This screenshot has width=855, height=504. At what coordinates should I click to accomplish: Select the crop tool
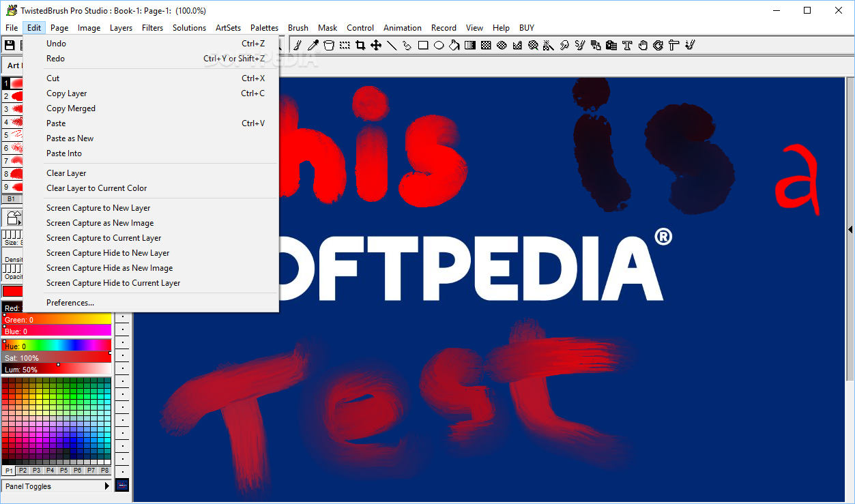[360, 45]
